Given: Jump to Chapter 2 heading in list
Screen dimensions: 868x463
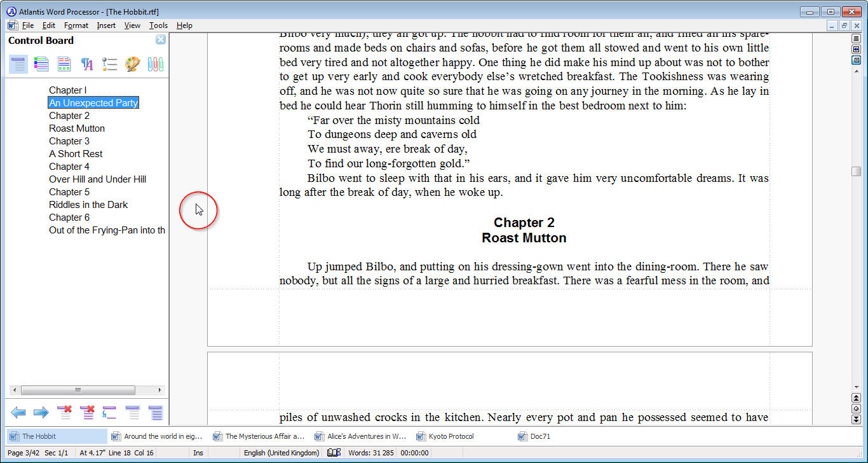Looking at the screenshot, I should point(69,116).
